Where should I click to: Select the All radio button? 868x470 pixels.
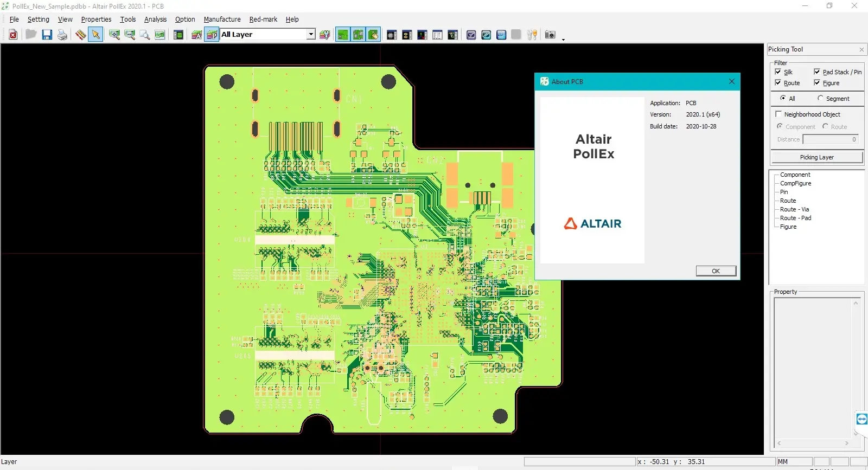pyautogui.click(x=783, y=98)
